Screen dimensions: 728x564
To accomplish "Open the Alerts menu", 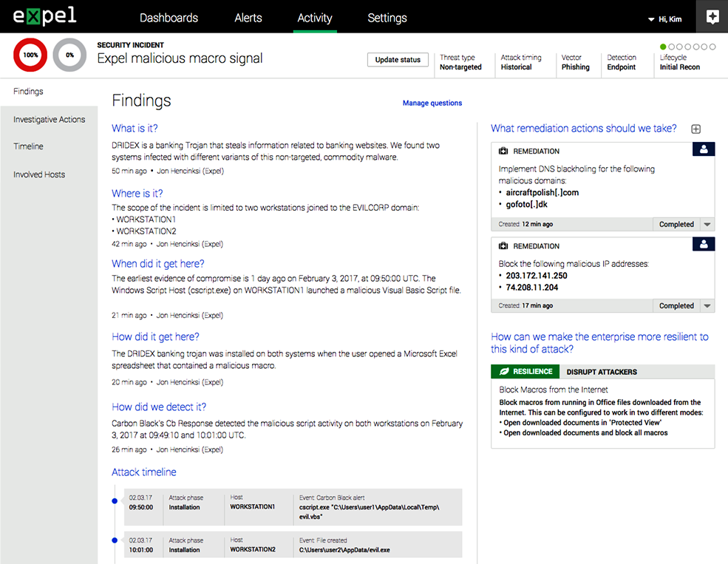I will tap(248, 18).
